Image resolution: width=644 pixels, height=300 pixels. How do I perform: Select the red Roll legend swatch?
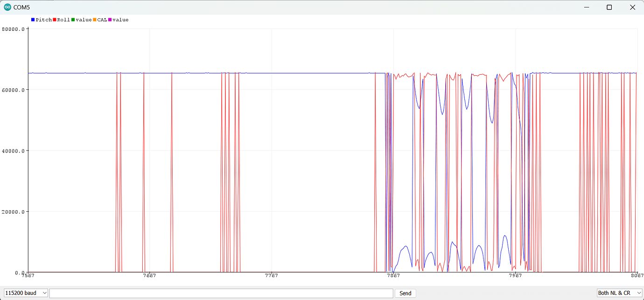point(55,20)
